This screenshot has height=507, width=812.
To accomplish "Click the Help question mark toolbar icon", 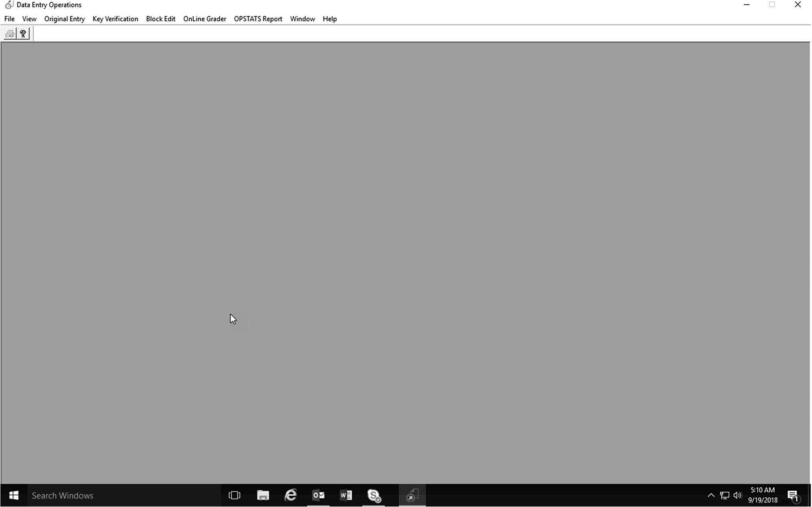I will pos(23,34).
